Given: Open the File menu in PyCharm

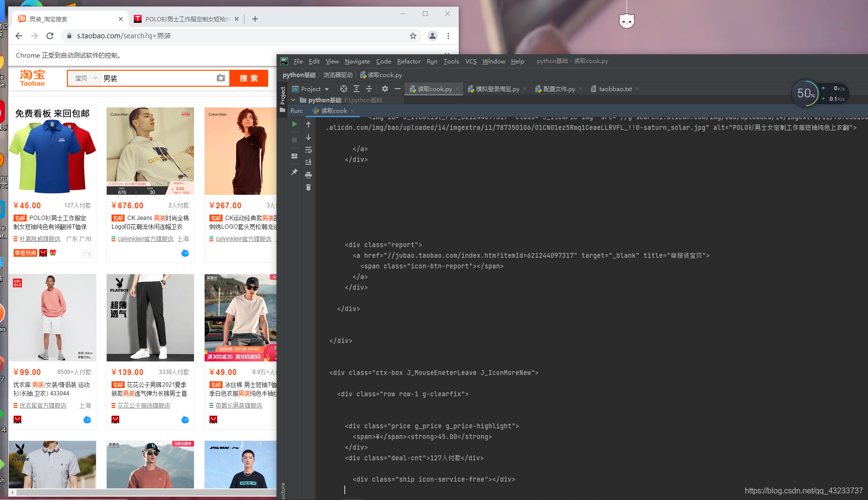Looking at the screenshot, I should point(298,61).
